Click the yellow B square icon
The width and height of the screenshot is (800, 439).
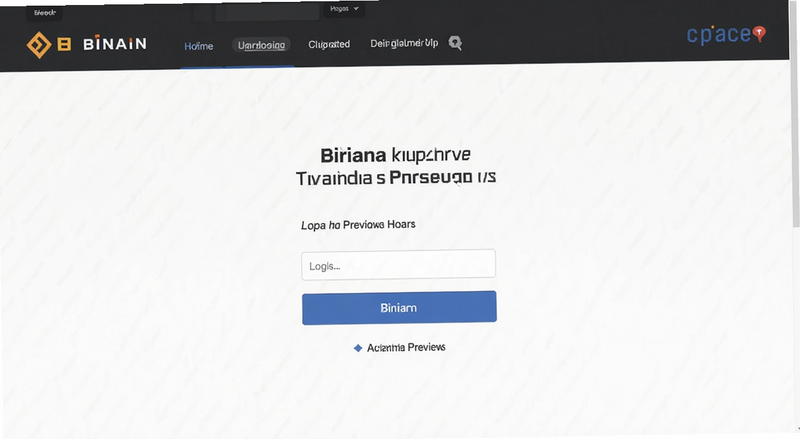(64, 44)
